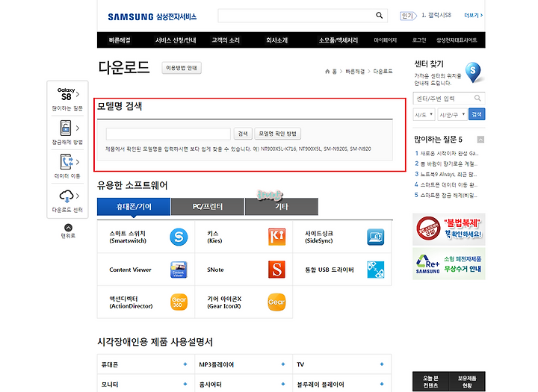Viewport: 538px width, 392px height.
Task: Go to 마이페이지
Action: [386, 40]
